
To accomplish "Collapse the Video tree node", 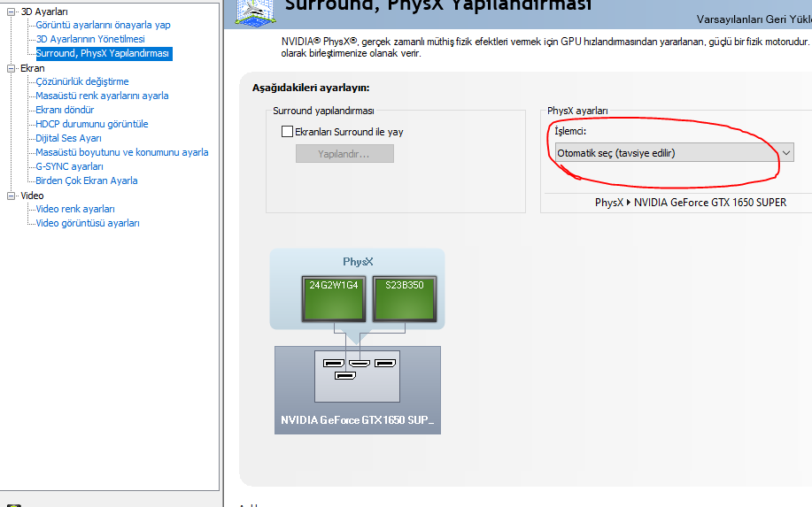I will (x=11, y=196).
